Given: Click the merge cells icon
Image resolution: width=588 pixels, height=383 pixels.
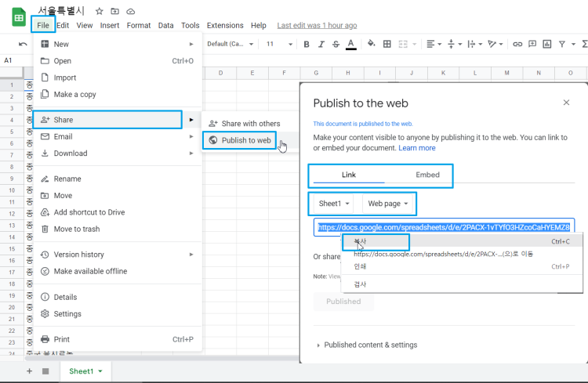Looking at the screenshot, I should pos(403,44).
